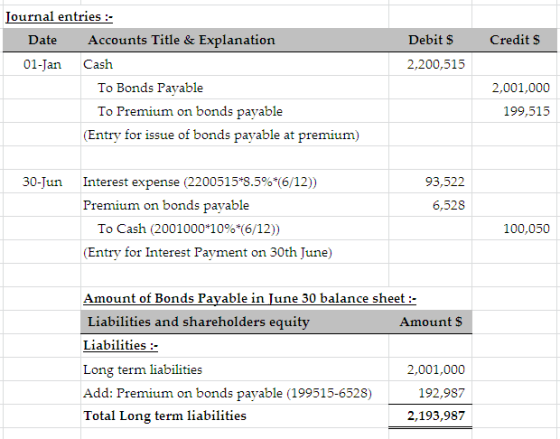Click 'Add: Premium on bonds payable (199515-6528)'
Viewport: 560px width, 439px height.
coord(228,393)
